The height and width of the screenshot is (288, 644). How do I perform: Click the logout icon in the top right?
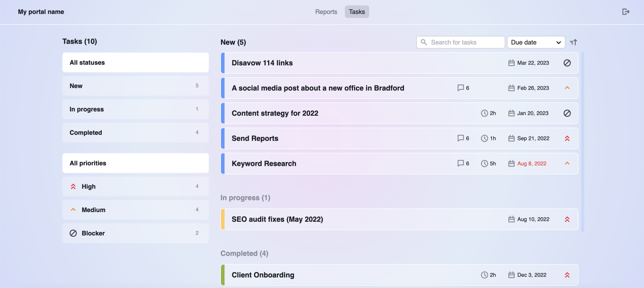click(626, 11)
